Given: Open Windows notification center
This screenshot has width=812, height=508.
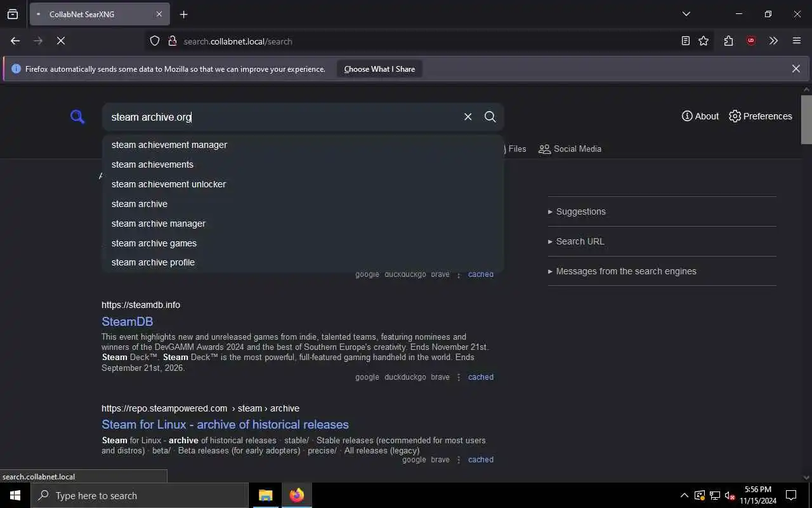Looking at the screenshot, I should point(791,495).
